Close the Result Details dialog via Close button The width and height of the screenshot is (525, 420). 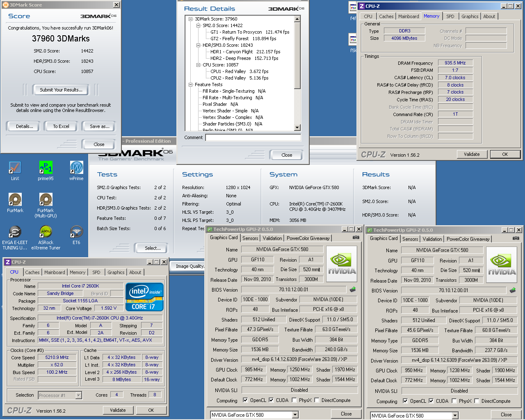coord(287,155)
